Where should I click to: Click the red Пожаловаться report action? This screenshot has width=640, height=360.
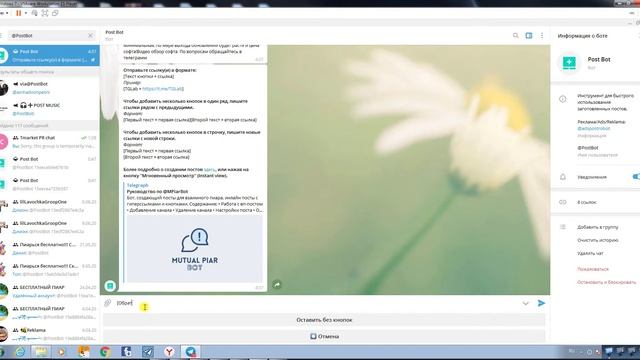tap(593, 269)
